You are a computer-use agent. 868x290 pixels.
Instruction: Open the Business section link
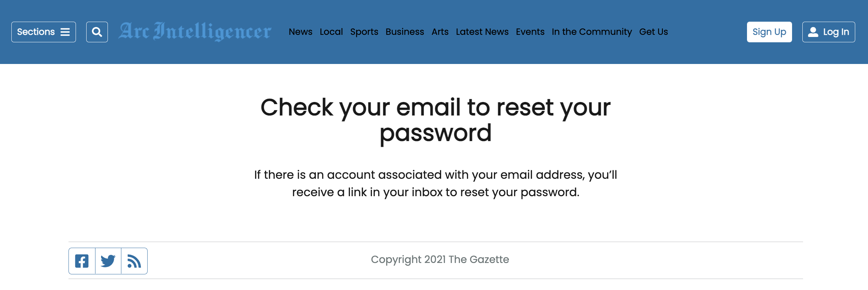point(405,32)
